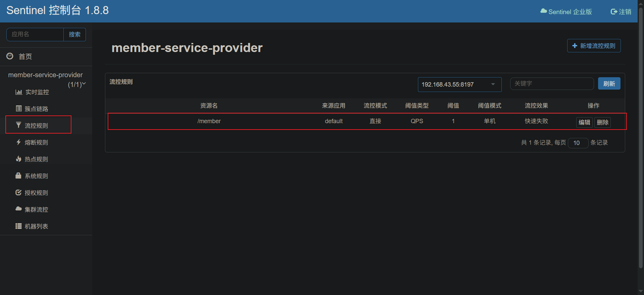Viewport: 644px width, 295px height.
Task: Log out using the 注销 link
Action: [621, 12]
